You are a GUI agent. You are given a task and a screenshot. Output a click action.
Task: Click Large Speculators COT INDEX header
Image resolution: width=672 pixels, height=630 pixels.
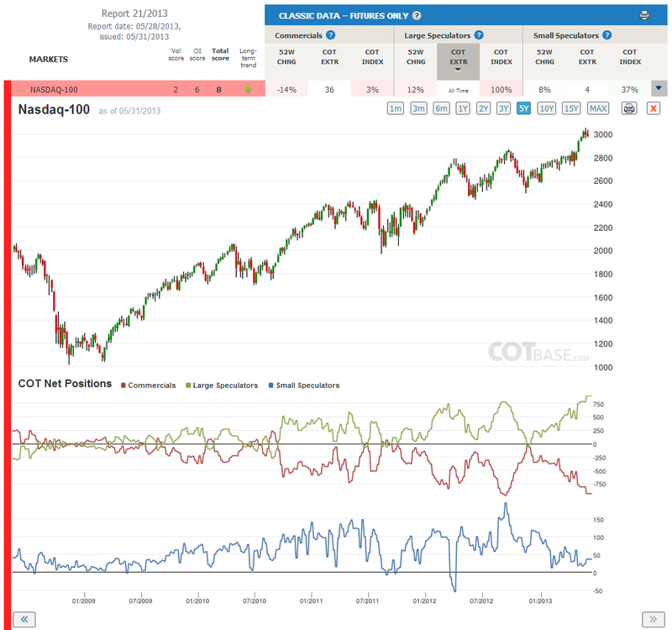(x=501, y=57)
